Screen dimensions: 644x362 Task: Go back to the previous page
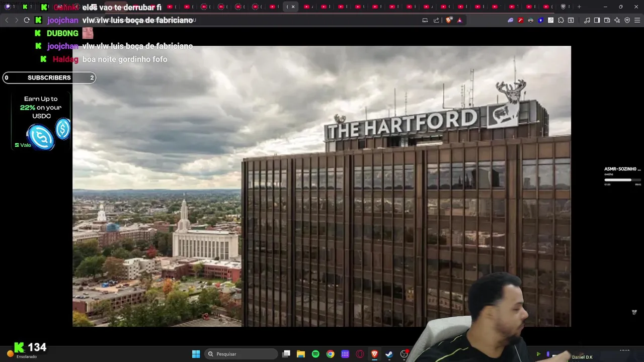click(7, 20)
